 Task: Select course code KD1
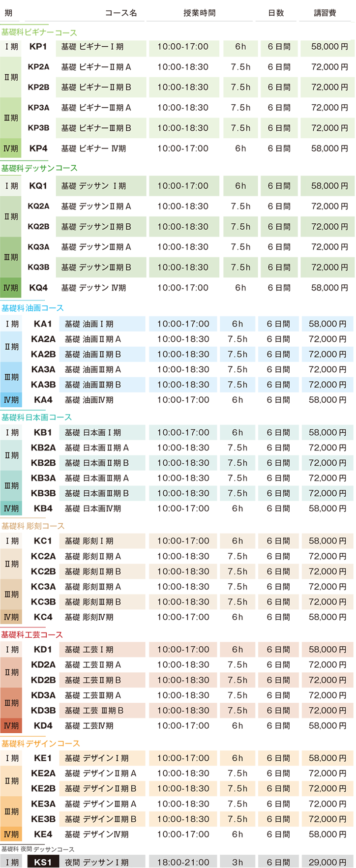(43, 650)
